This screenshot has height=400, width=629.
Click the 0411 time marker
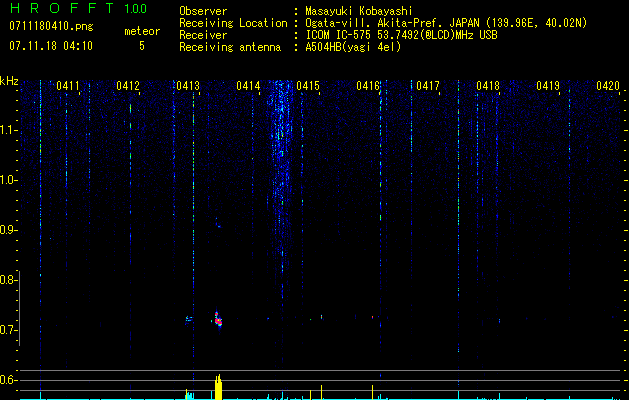68,86
